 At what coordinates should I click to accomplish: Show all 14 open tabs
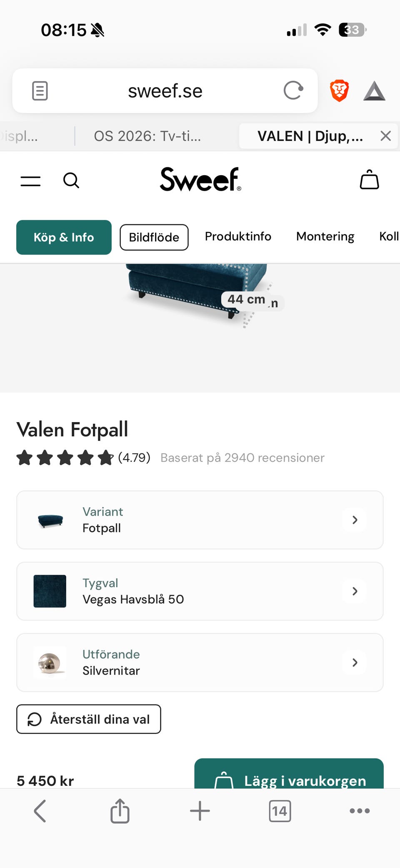point(280,811)
